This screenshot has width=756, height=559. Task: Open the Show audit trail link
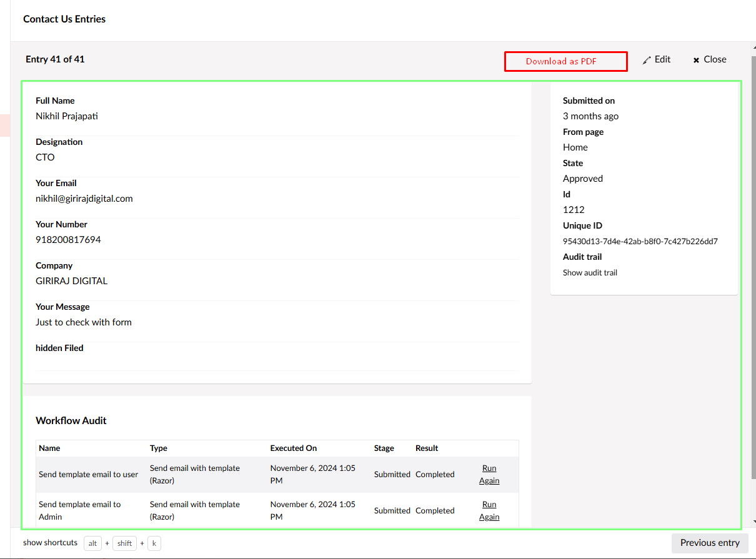[590, 272]
